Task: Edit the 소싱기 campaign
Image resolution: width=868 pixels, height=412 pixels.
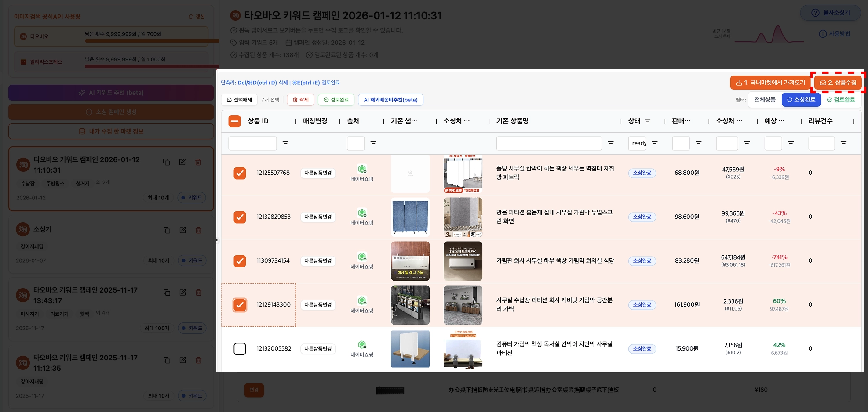Action: tap(182, 230)
